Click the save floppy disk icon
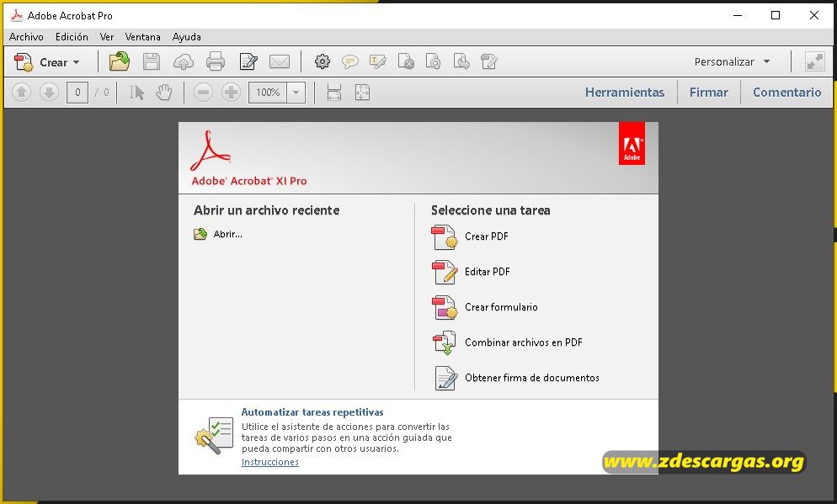The width and height of the screenshot is (837, 504). click(152, 62)
